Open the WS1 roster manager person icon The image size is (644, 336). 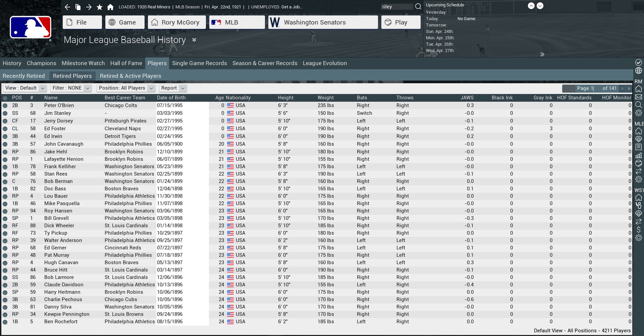tap(639, 205)
